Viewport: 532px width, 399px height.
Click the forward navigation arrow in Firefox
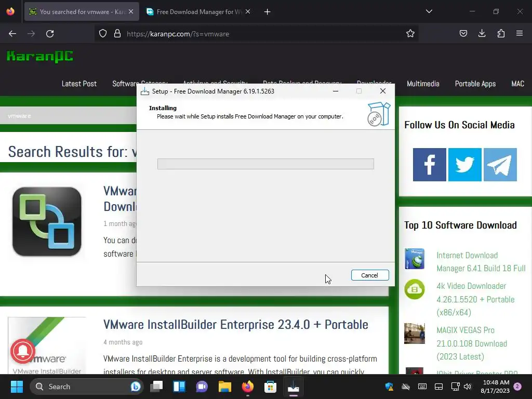31,34
